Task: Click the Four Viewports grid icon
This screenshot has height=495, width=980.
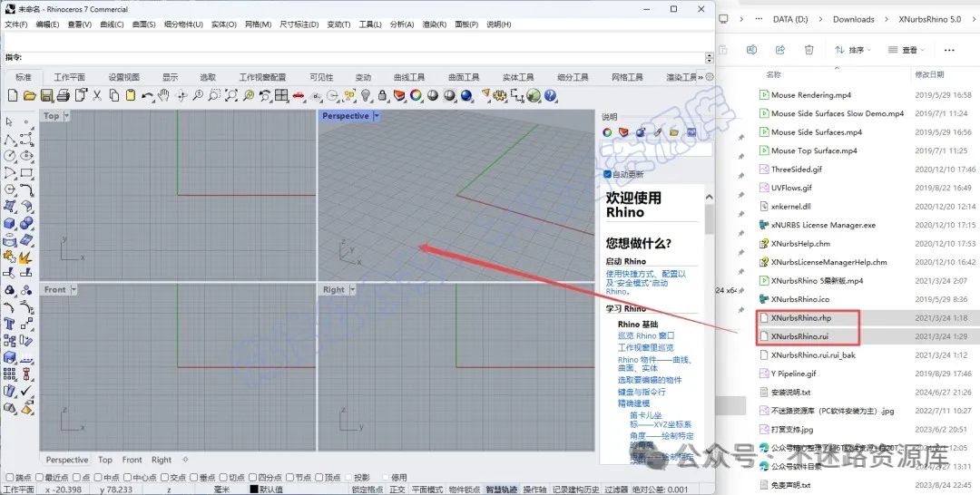Action: 281,95
